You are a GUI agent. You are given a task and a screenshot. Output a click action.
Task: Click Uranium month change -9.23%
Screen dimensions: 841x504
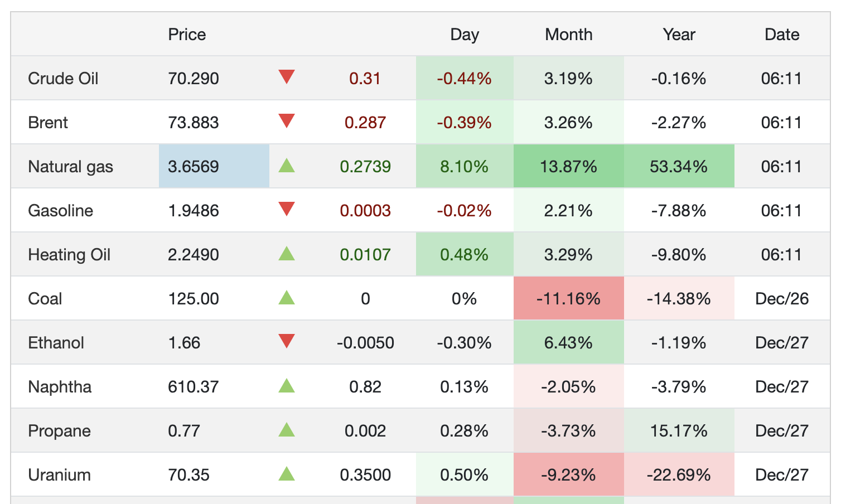(x=569, y=475)
